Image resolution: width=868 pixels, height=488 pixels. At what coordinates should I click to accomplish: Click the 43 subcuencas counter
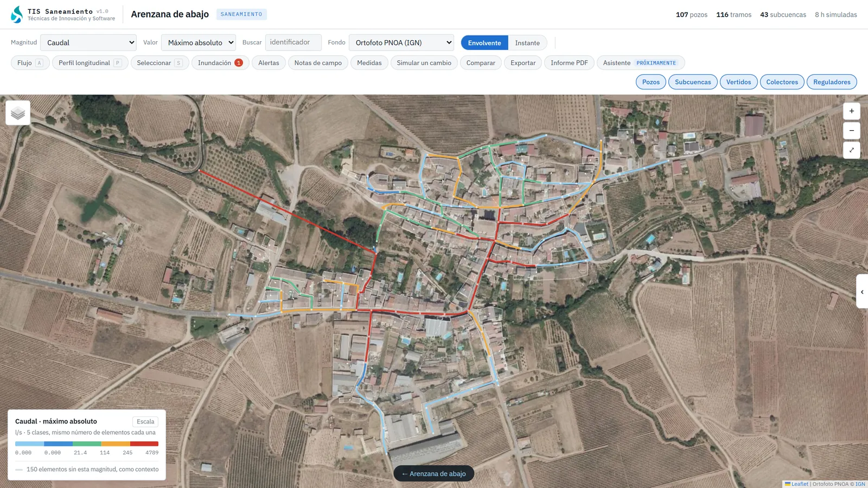point(783,15)
